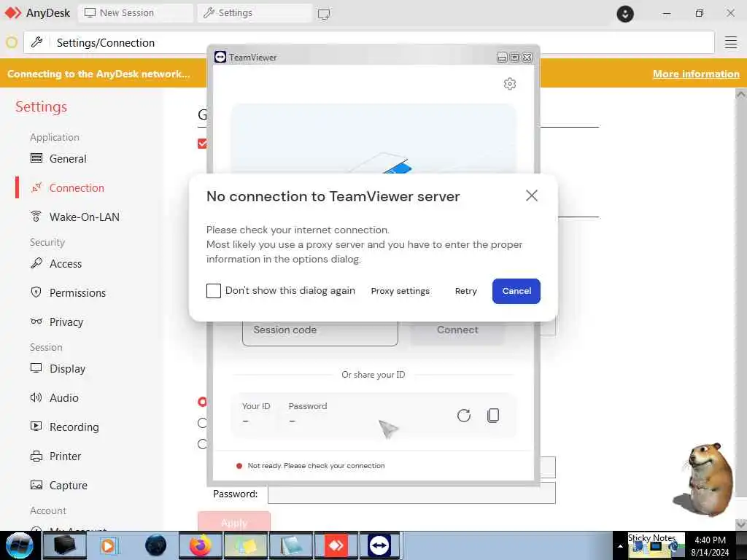Open Permissions settings
The image size is (747, 560).
tap(77, 293)
